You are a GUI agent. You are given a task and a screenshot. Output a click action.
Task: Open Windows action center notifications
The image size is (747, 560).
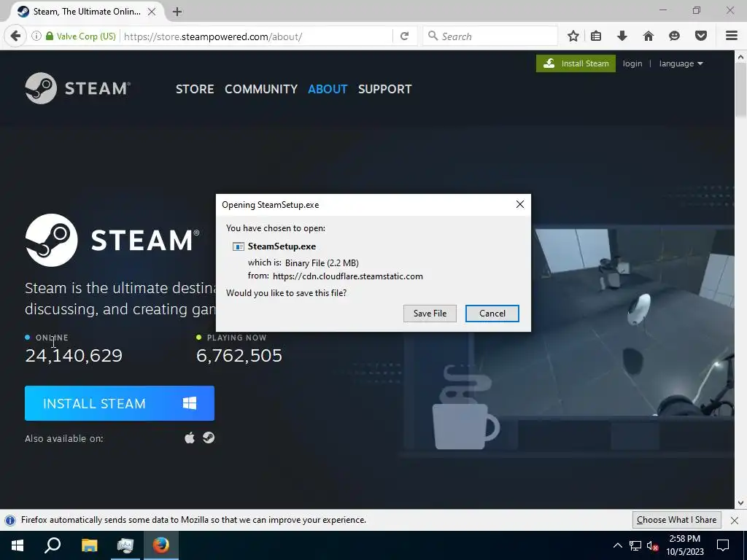723,545
